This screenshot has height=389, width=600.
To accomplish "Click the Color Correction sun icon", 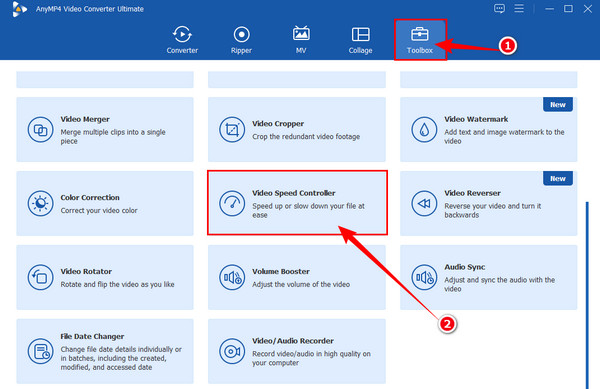I will (40, 203).
